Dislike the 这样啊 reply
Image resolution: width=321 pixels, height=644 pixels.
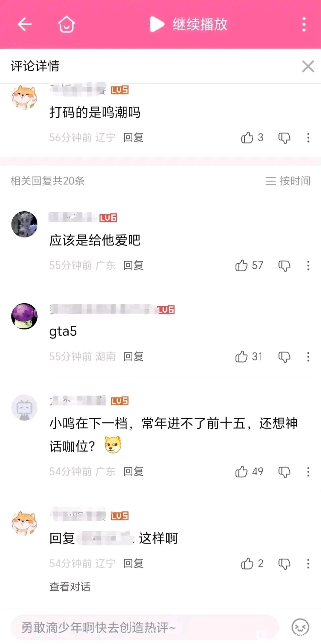(284, 564)
